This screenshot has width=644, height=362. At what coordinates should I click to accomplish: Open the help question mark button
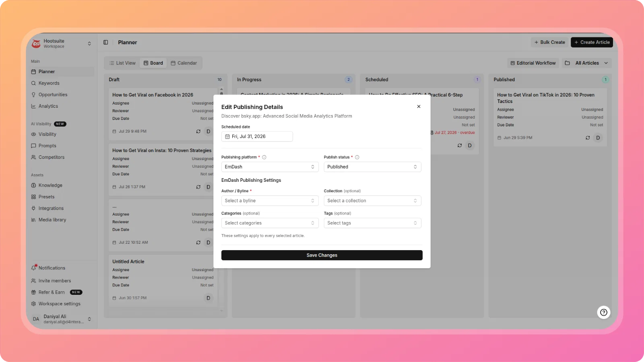pyautogui.click(x=604, y=312)
